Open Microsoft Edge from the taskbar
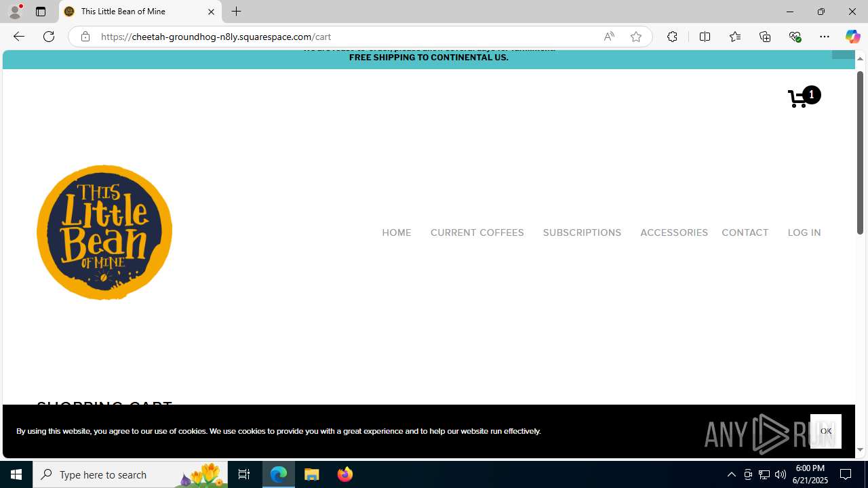Screen dimensions: 868x488 pyautogui.click(x=279, y=474)
